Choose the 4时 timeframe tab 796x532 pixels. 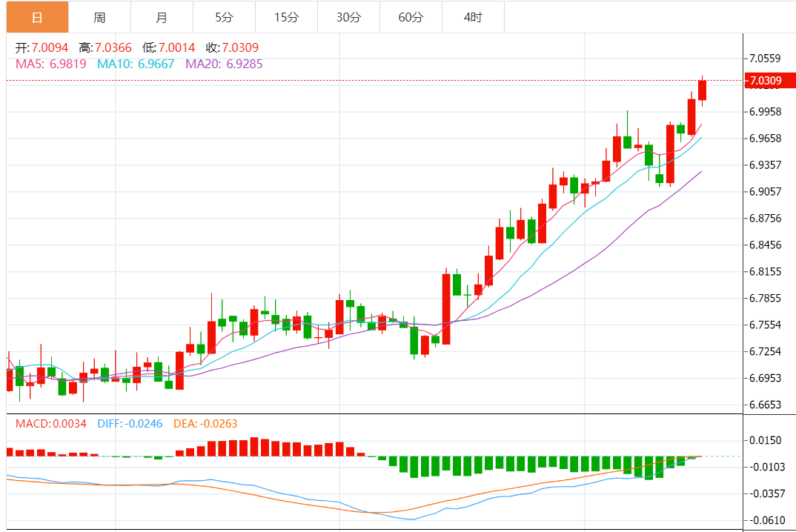pos(473,17)
